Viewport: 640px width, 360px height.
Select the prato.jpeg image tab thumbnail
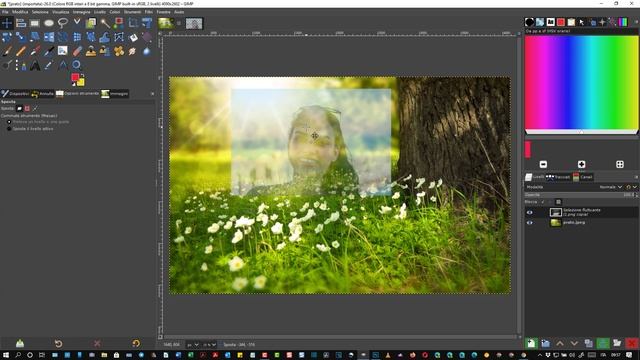[166, 23]
